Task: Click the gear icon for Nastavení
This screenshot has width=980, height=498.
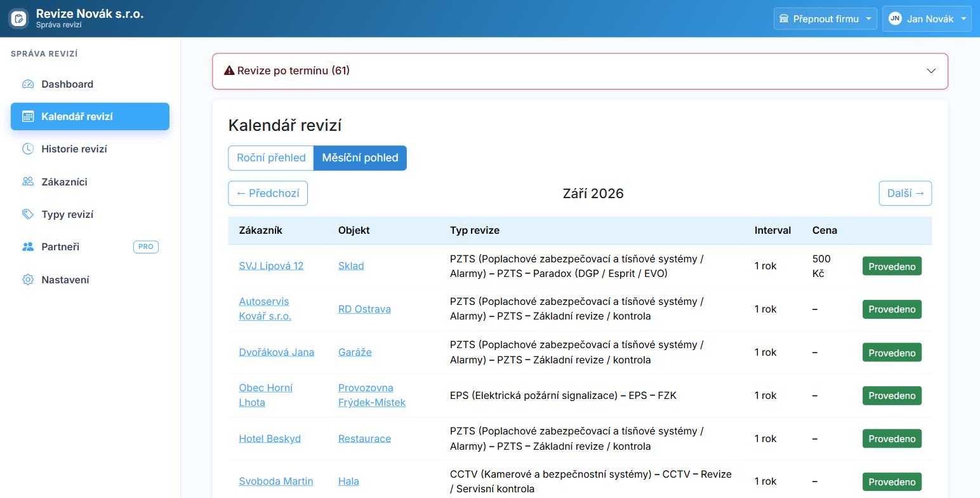Action: 28,279
